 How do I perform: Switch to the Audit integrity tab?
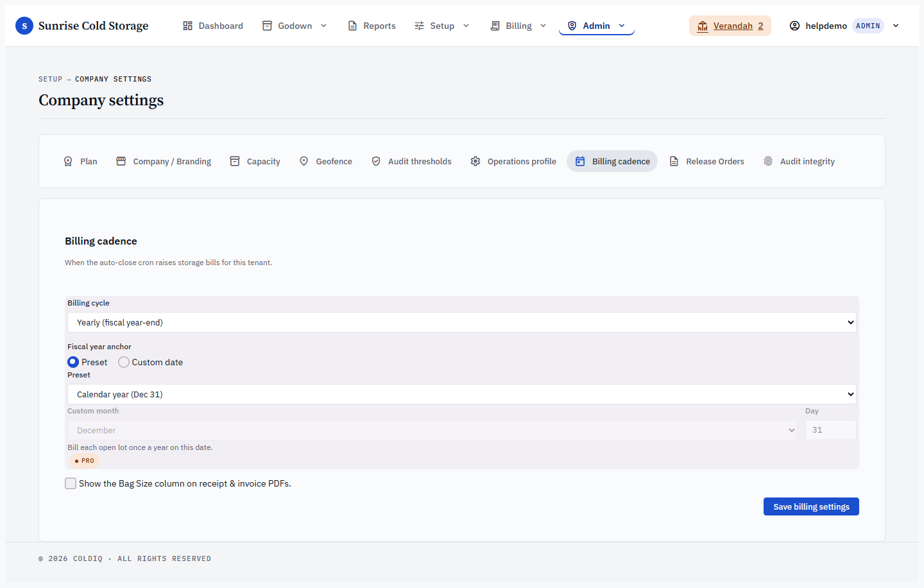coord(799,161)
